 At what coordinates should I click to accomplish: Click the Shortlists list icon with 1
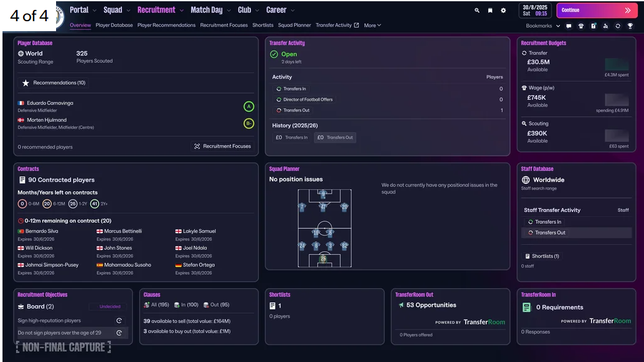(x=272, y=306)
